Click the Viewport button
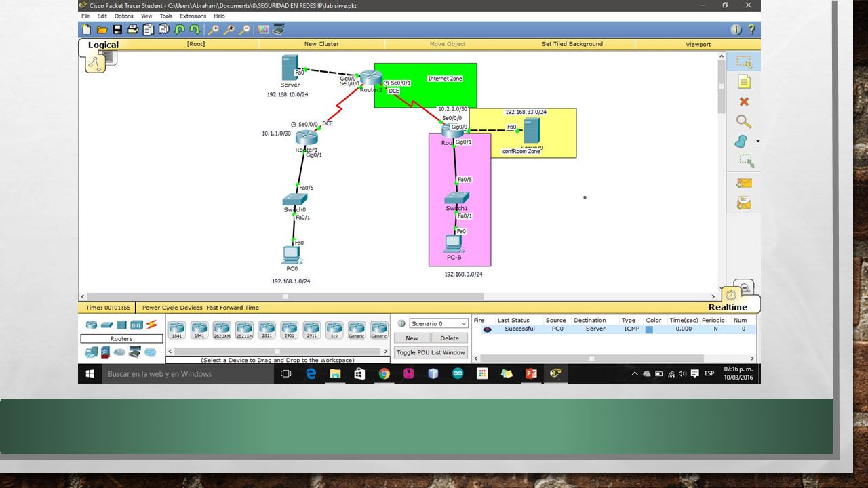The image size is (868, 488). click(698, 44)
